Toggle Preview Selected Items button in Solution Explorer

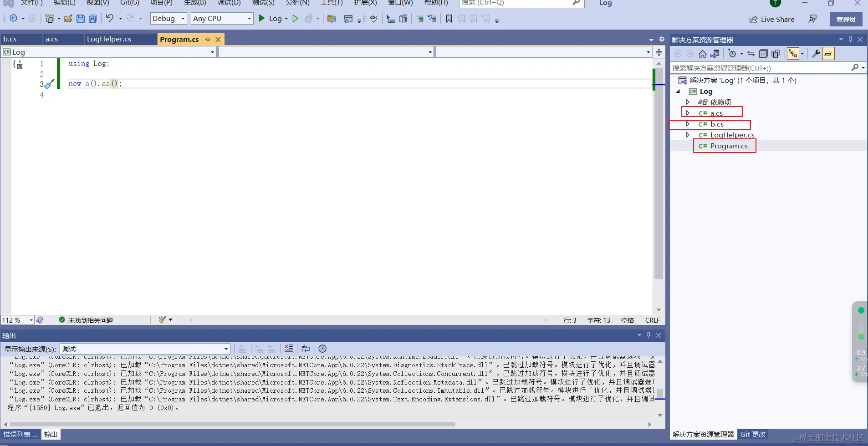point(828,54)
